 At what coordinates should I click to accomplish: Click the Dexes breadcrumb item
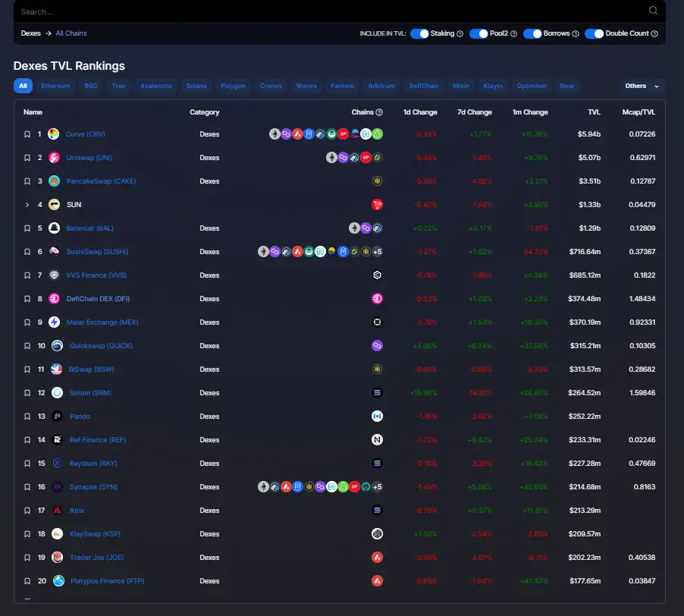pyautogui.click(x=30, y=33)
